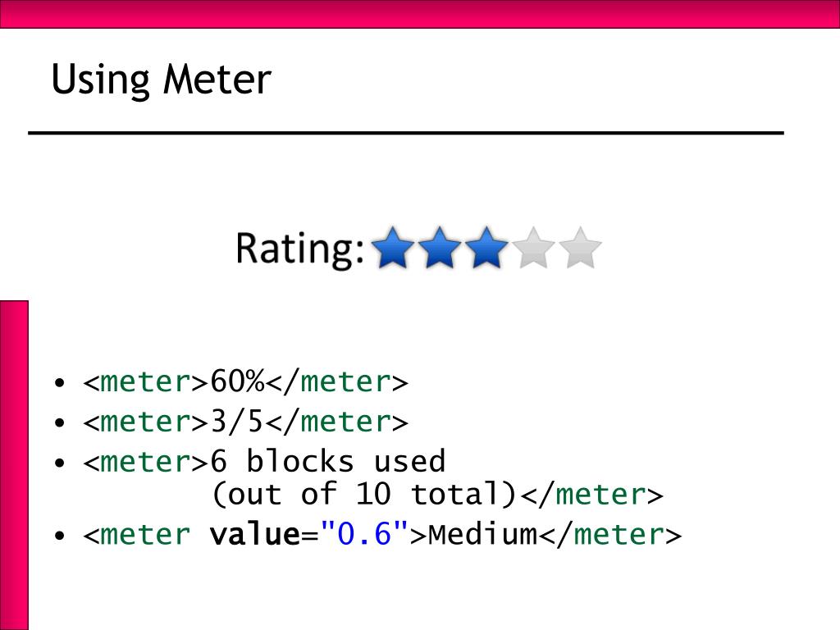Click the closing meter tag after Medium
The height and width of the screenshot is (630, 840).
coord(610,534)
